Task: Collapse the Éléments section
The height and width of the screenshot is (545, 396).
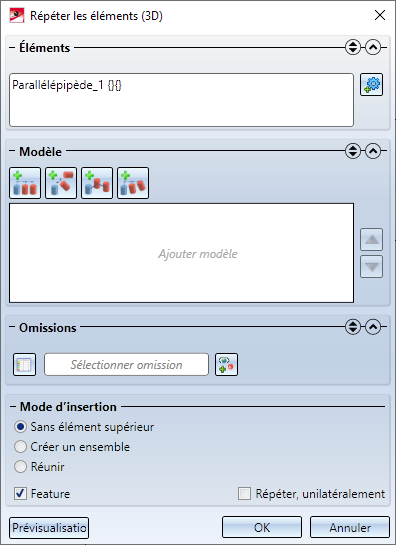Action: pyautogui.click(x=373, y=47)
